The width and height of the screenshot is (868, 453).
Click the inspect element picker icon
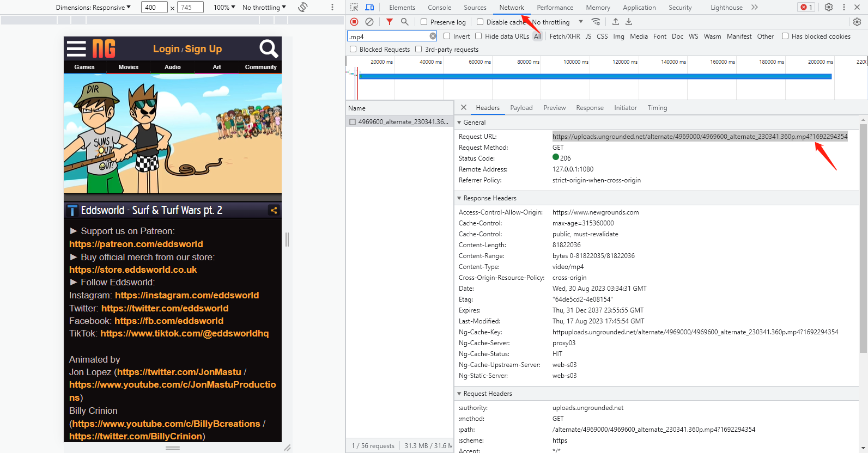(354, 7)
